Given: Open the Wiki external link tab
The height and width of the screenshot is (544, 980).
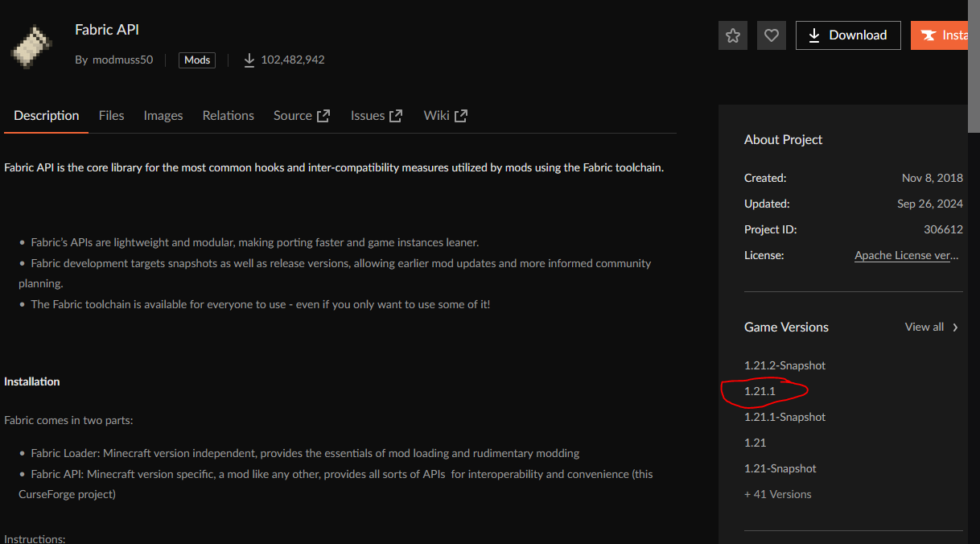Looking at the screenshot, I should 446,116.
